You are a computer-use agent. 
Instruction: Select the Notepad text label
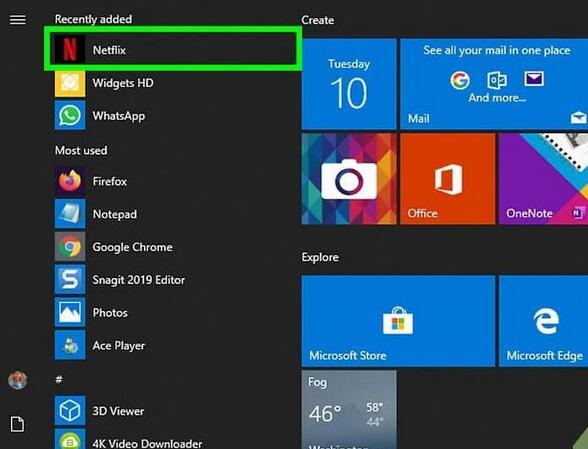(x=115, y=215)
